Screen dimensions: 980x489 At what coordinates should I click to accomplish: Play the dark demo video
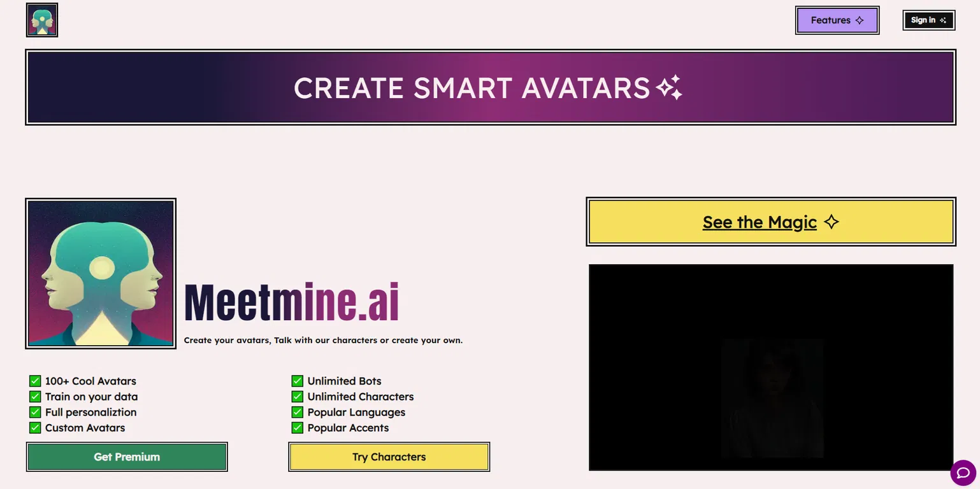coord(771,367)
